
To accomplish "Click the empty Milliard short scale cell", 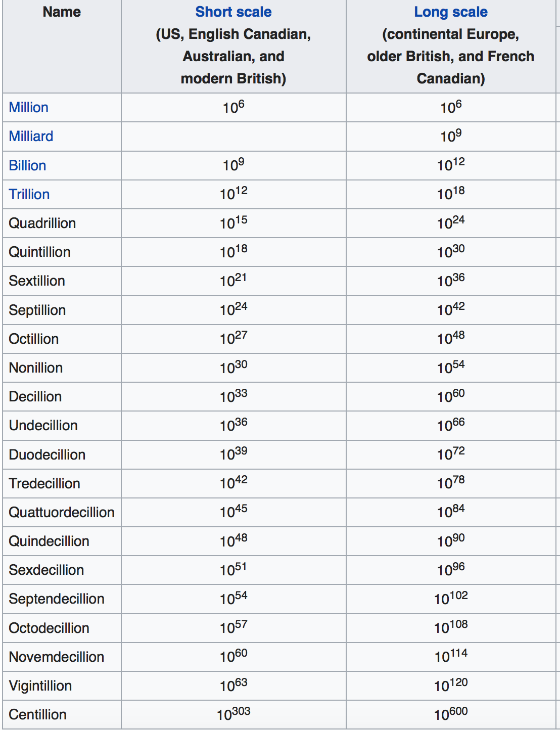I will coord(234,136).
